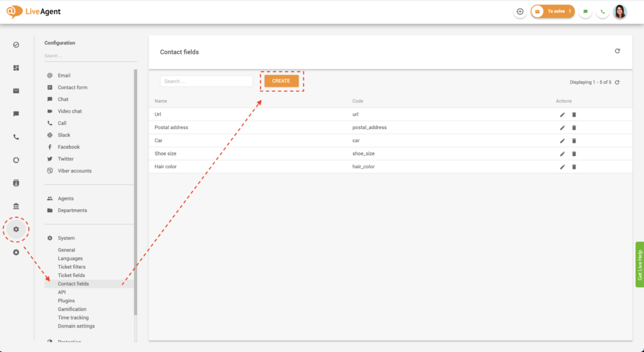This screenshot has width=644, height=352.
Task: Open user avatar profile menu
Action: point(619,11)
